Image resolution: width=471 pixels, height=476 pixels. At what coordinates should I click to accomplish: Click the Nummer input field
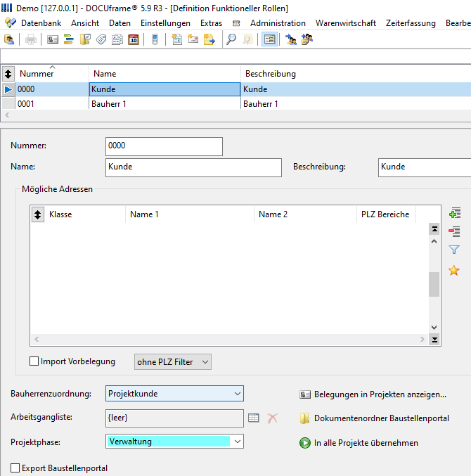click(164, 146)
